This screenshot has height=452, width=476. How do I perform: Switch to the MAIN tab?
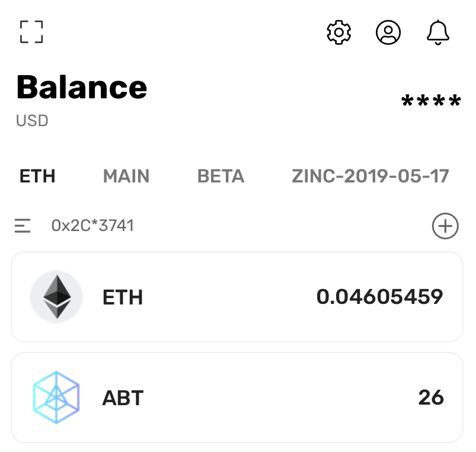[126, 176]
